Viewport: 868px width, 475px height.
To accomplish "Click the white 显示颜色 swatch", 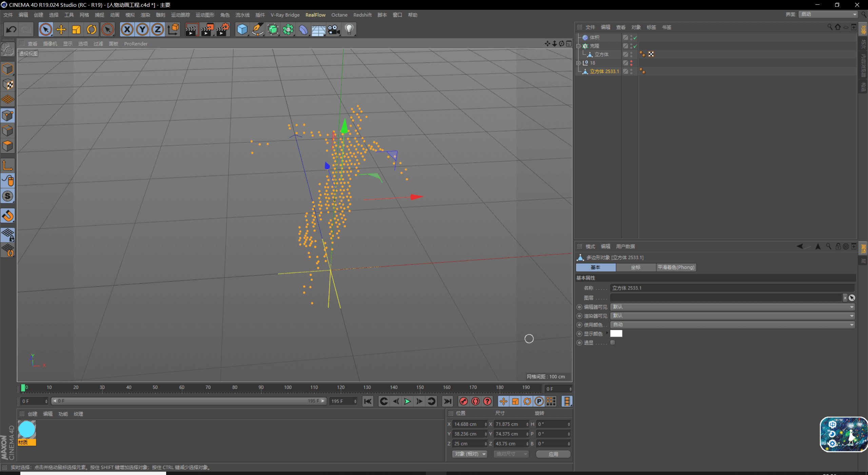I will coord(616,334).
